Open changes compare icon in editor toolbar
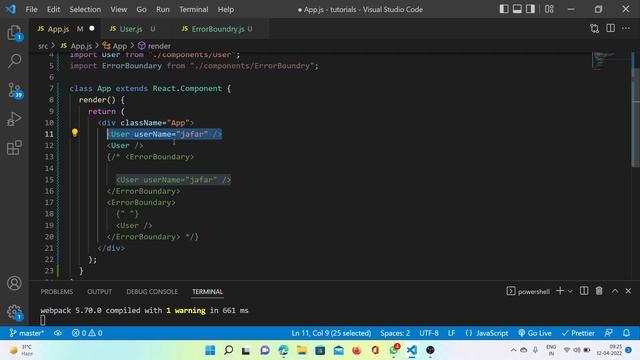Viewport: 640px width, 360px height. pyautogui.click(x=595, y=29)
